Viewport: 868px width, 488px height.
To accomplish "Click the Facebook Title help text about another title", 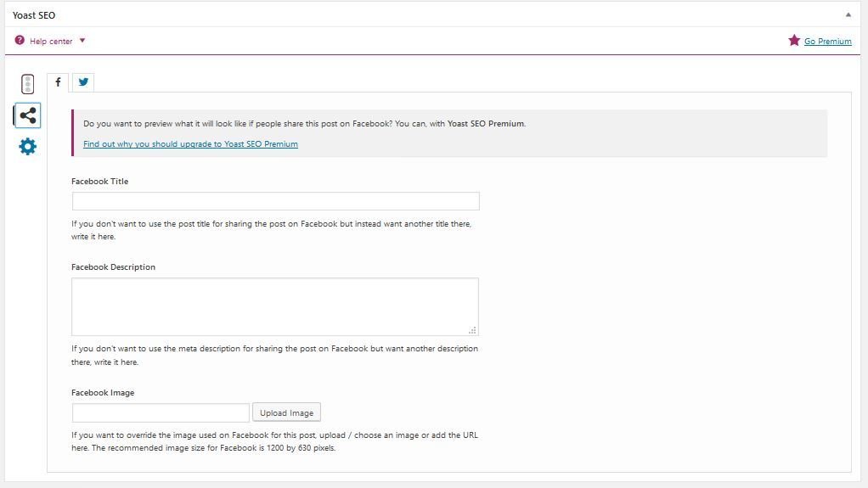I will click(x=271, y=230).
